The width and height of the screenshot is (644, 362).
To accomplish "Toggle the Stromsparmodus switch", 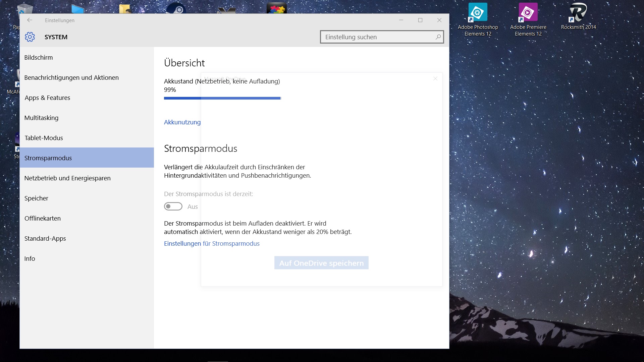I will coord(173,206).
